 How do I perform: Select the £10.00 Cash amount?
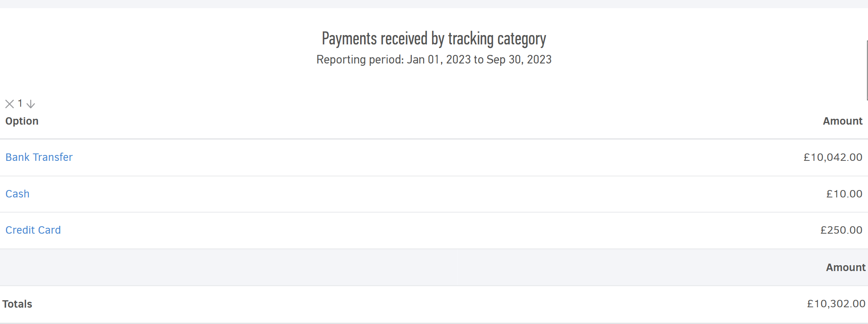pyautogui.click(x=844, y=194)
